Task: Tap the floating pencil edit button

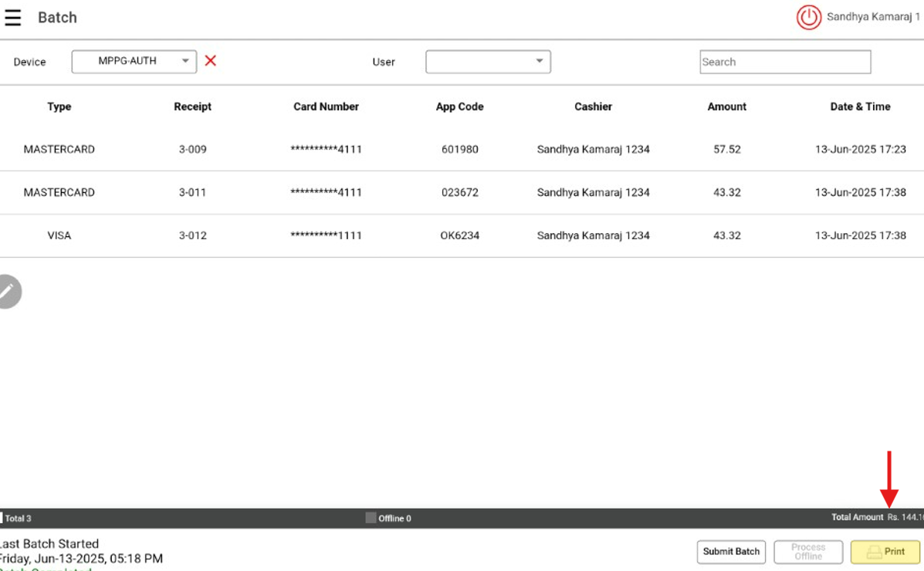Action: coord(8,292)
